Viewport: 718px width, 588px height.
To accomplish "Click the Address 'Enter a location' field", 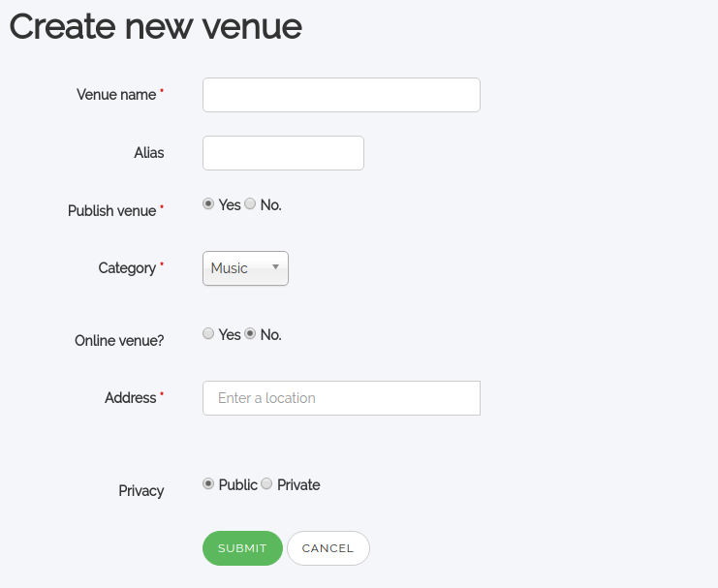I will click(x=341, y=398).
